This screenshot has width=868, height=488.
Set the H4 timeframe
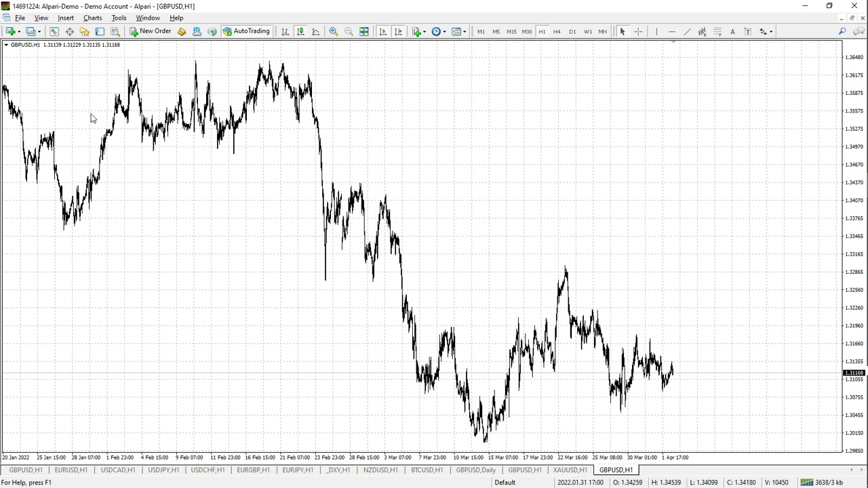(557, 31)
